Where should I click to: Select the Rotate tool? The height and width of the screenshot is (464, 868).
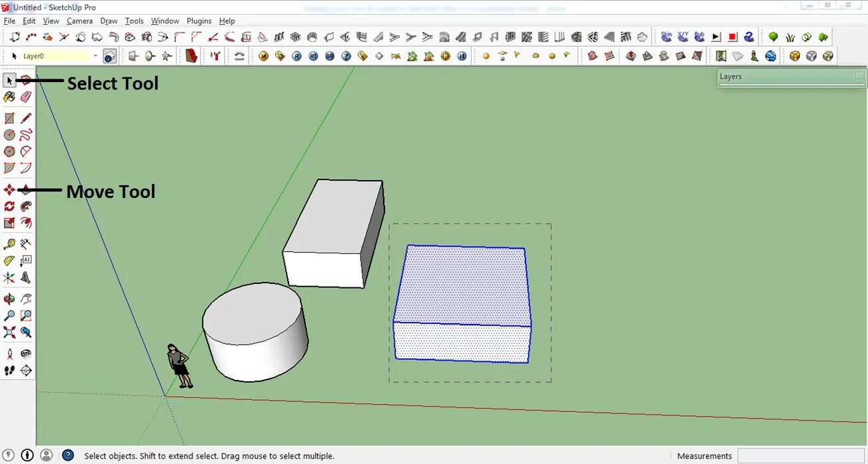coord(9,207)
